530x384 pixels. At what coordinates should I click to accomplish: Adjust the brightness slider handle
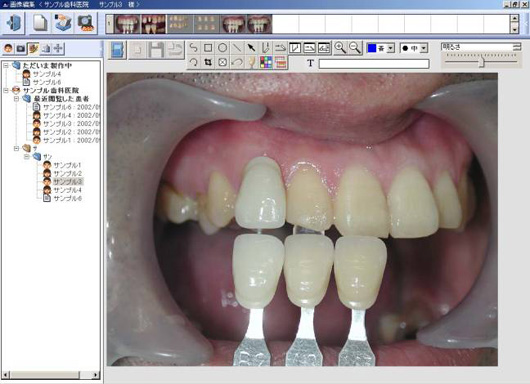coord(482,62)
